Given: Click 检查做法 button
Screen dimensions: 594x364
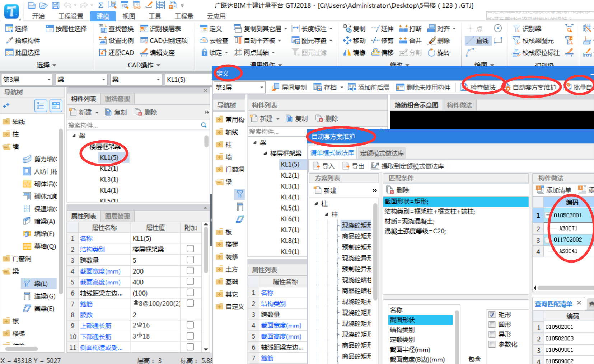Looking at the screenshot, I should pos(479,87).
